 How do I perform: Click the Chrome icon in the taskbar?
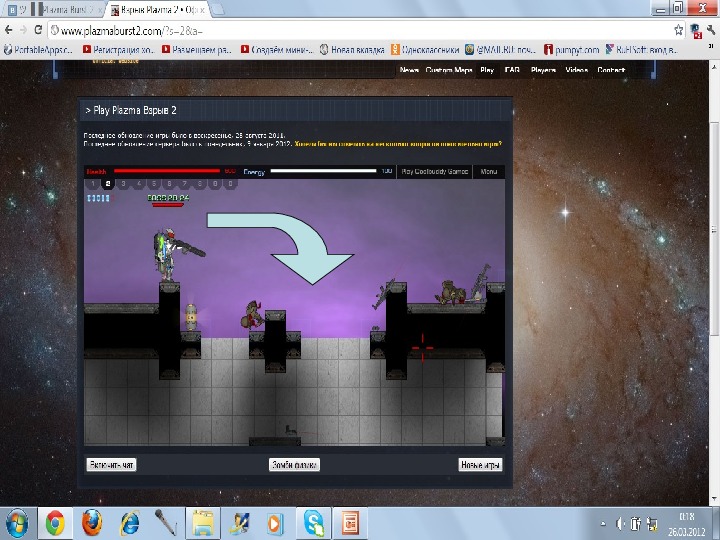click(x=55, y=523)
